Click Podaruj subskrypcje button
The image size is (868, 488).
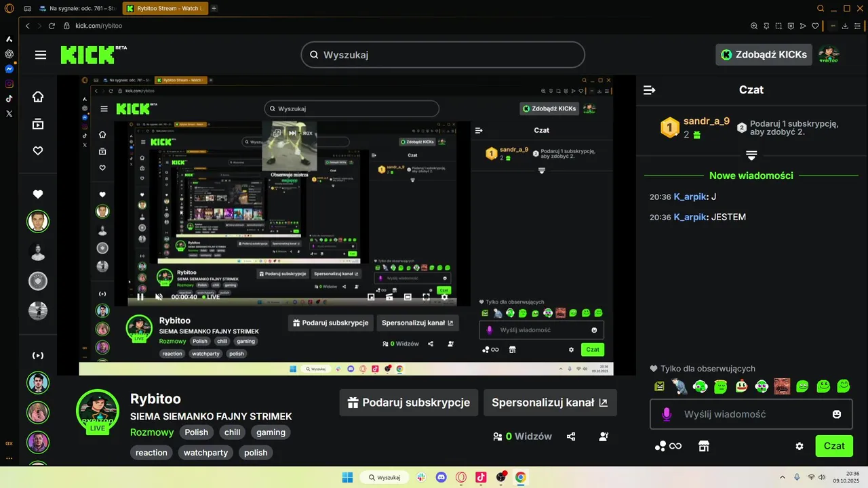[x=409, y=403]
